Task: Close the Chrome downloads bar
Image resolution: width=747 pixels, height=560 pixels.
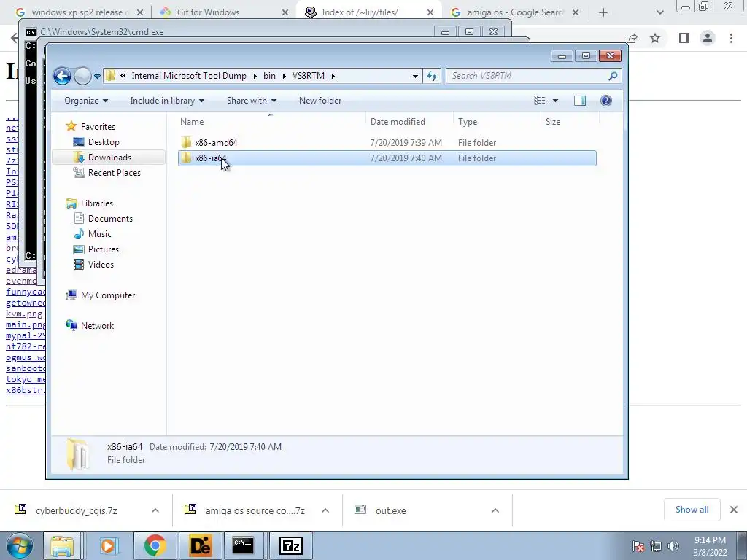Action: click(734, 510)
